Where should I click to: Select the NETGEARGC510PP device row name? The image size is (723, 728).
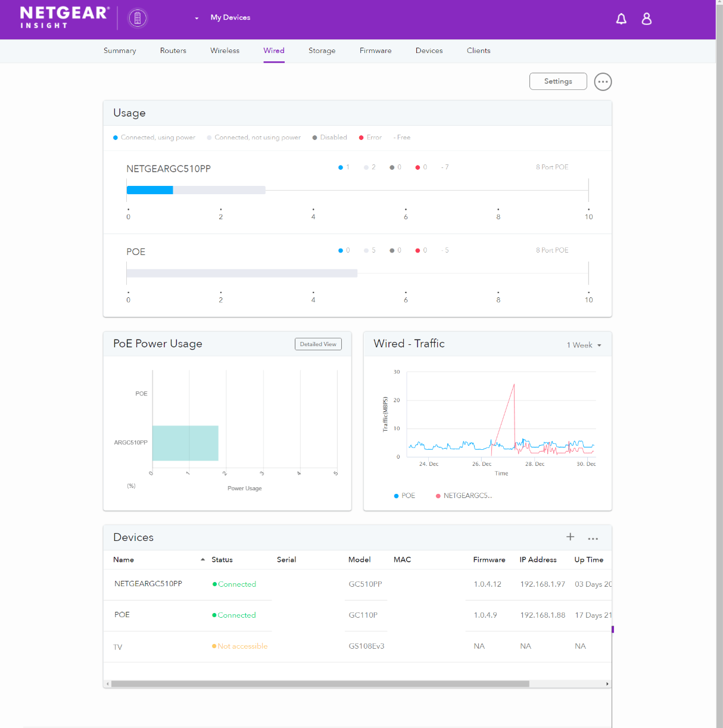coord(148,584)
